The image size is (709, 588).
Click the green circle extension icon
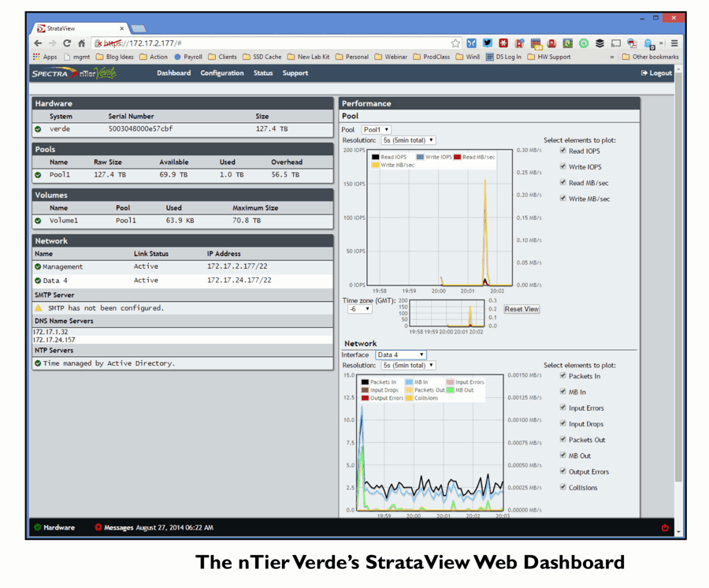point(584,43)
